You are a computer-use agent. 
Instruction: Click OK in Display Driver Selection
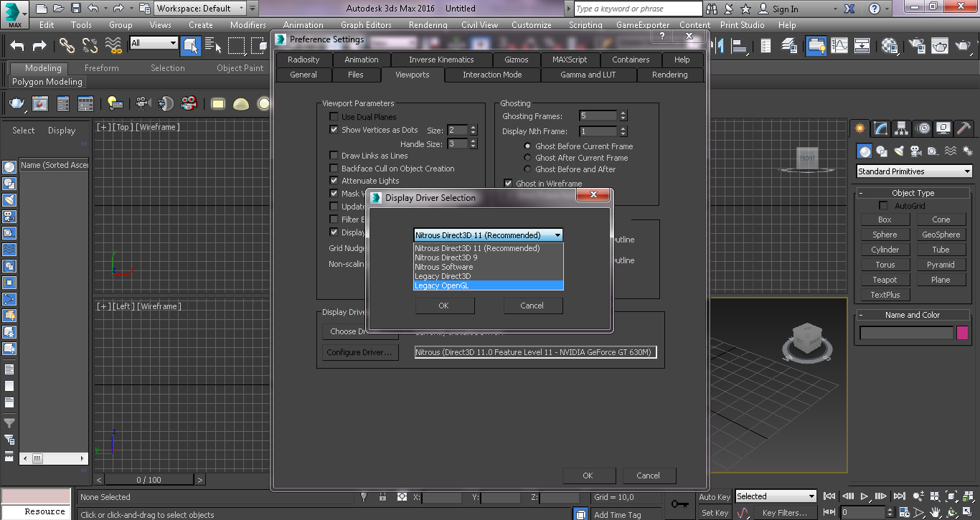click(x=444, y=306)
